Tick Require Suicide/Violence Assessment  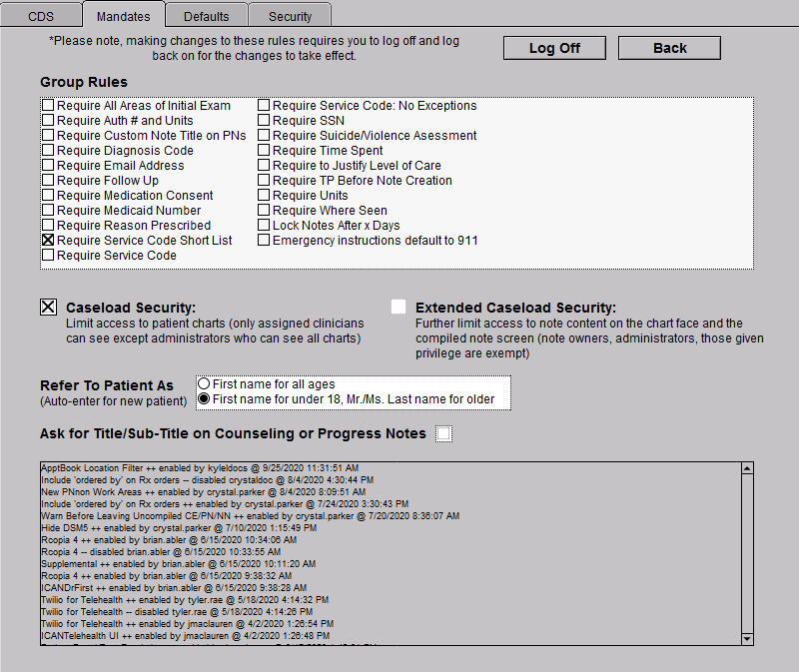(264, 136)
